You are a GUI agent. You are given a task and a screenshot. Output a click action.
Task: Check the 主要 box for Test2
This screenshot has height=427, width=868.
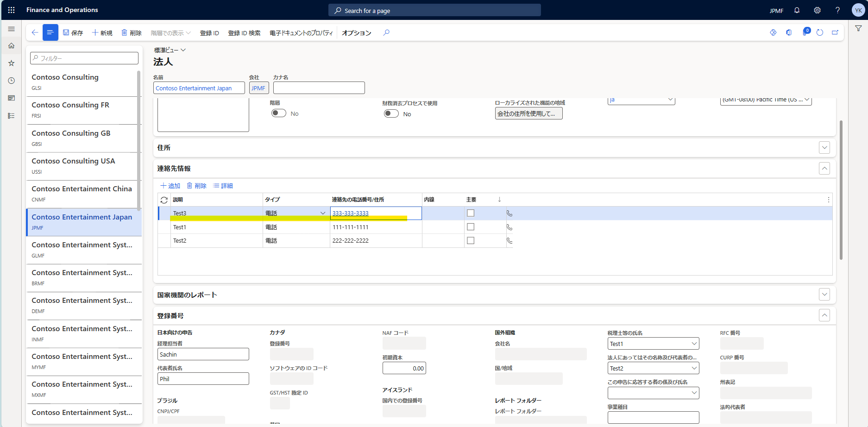(x=471, y=240)
